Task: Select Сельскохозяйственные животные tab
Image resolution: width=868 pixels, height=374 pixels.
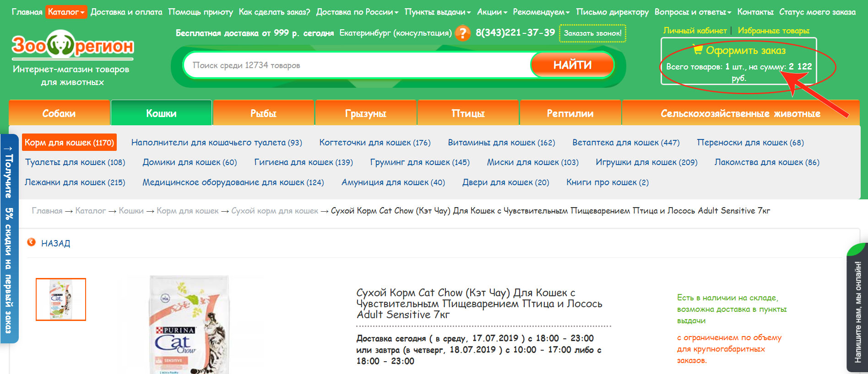Action: (x=740, y=113)
